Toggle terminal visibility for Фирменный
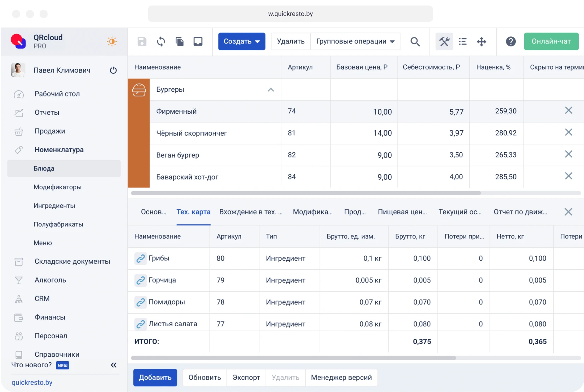The height and width of the screenshot is (392, 584). click(568, 111)
